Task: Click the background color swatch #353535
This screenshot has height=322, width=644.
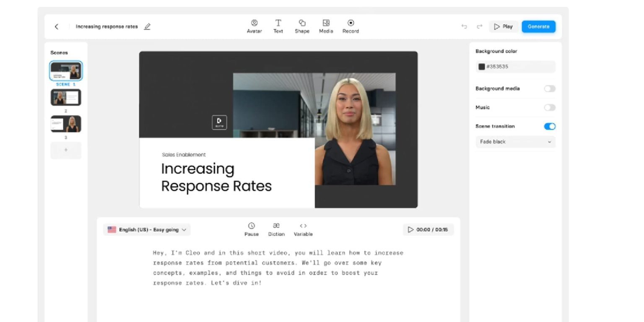Action: click(482, 67)
